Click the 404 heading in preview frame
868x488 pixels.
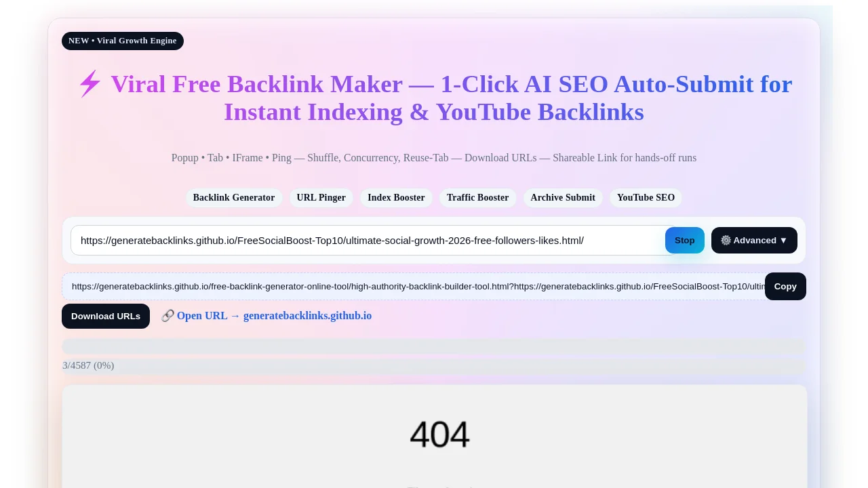pyautogui.click(x=439, y=434)
